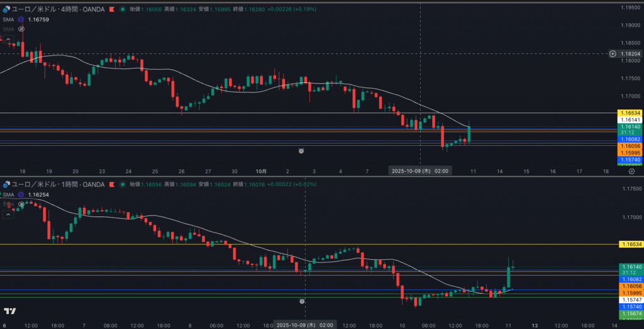644x329 pixels.
Task: Click the yellow 1.16534 price label on 1-hour chart
Action: tap(630, 244)
